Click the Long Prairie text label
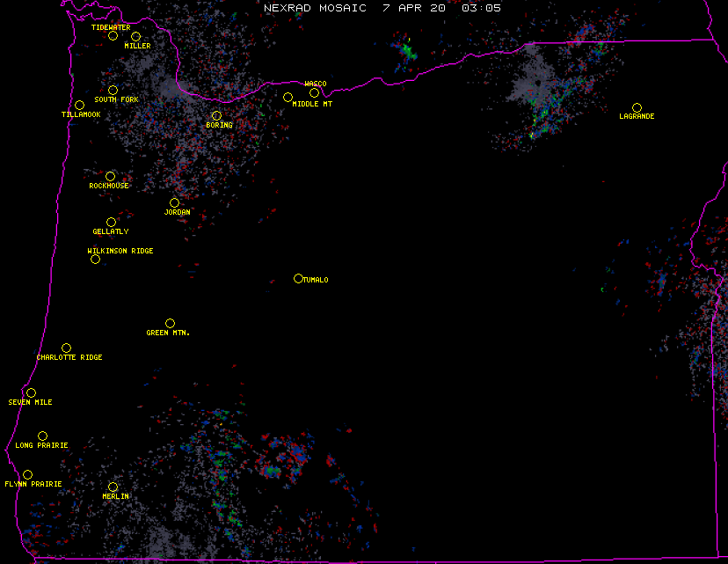This screenshot has height=564, width=728. 41,446
